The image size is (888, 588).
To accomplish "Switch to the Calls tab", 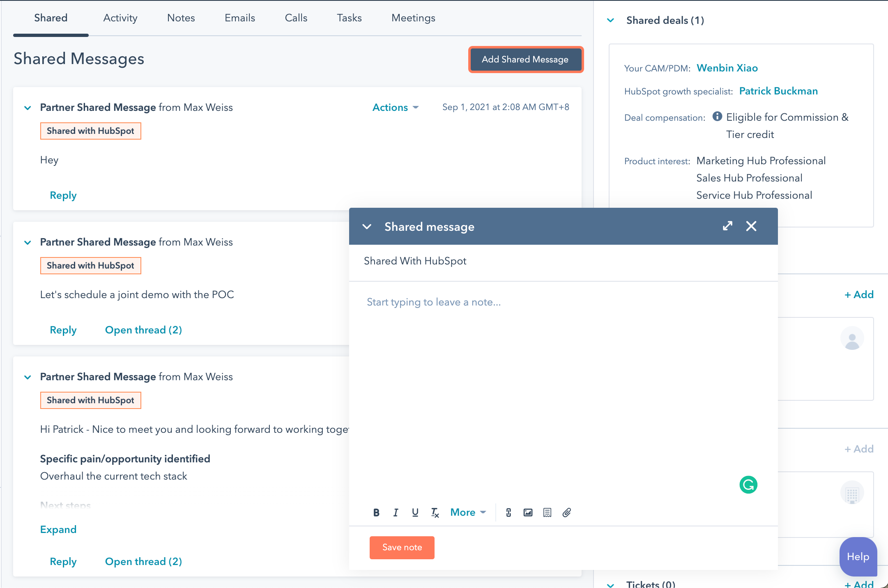I will point(296,18).
